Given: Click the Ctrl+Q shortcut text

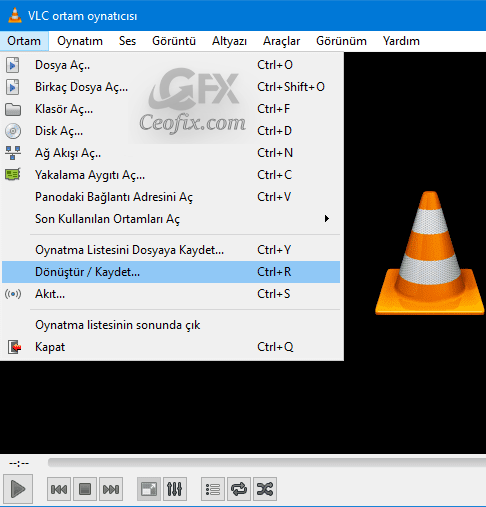Looking at the screenshot, I should click(x=275, y=347).
